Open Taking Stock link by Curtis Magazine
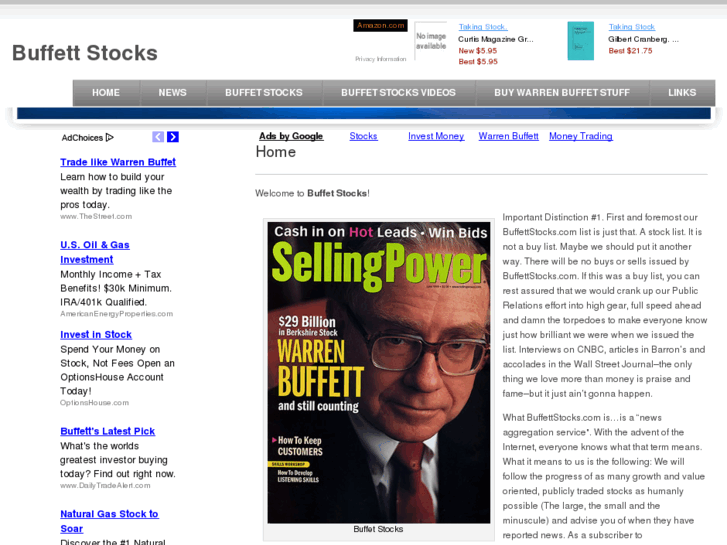Viewport: 727px width, 545px height. 483,27
